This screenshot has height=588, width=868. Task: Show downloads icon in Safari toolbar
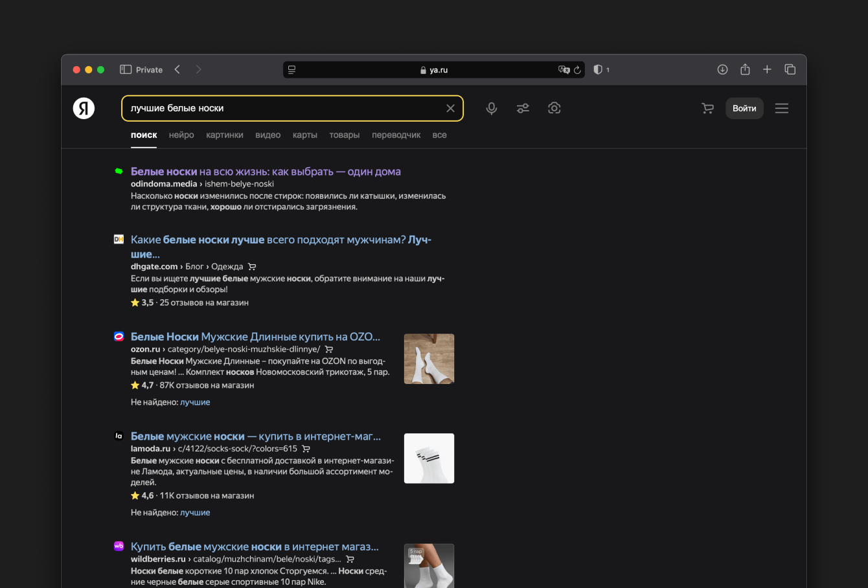(x=722, y=69)
